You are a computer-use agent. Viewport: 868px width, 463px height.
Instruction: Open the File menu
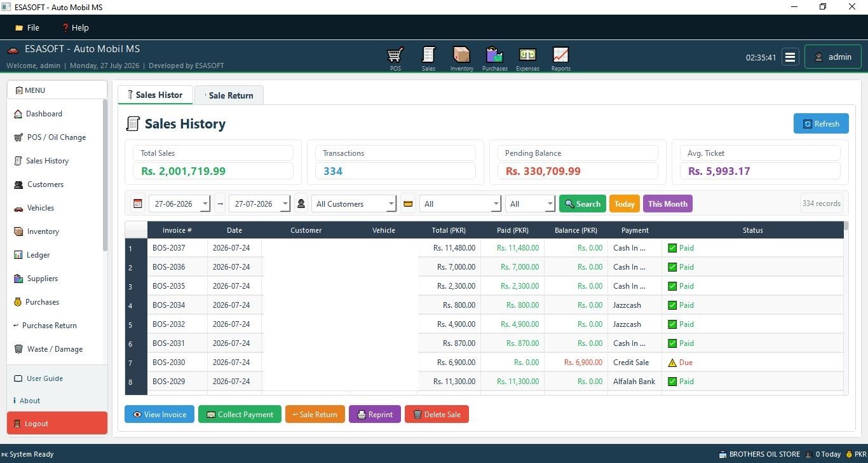[x=27, y=28]
